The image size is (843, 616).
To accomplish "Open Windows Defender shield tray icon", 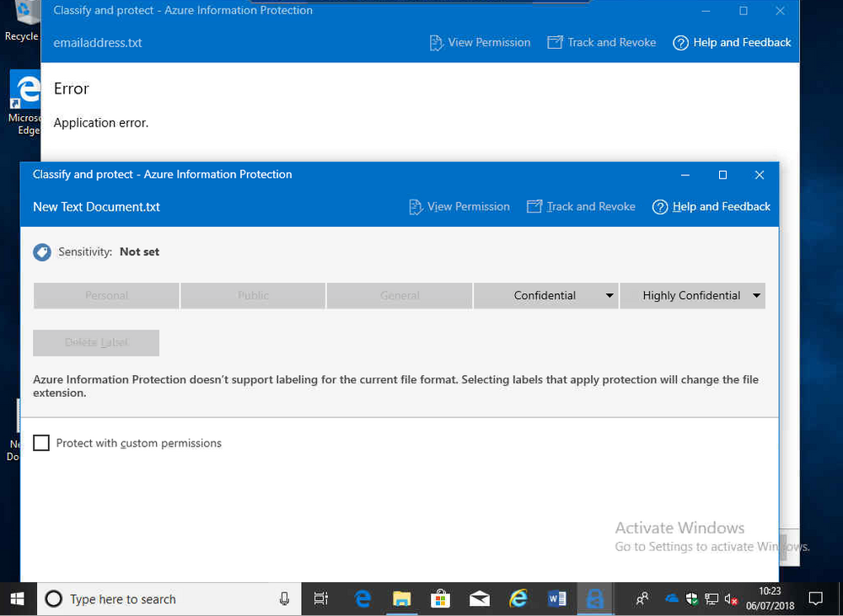I will click(x=692, y=599).
